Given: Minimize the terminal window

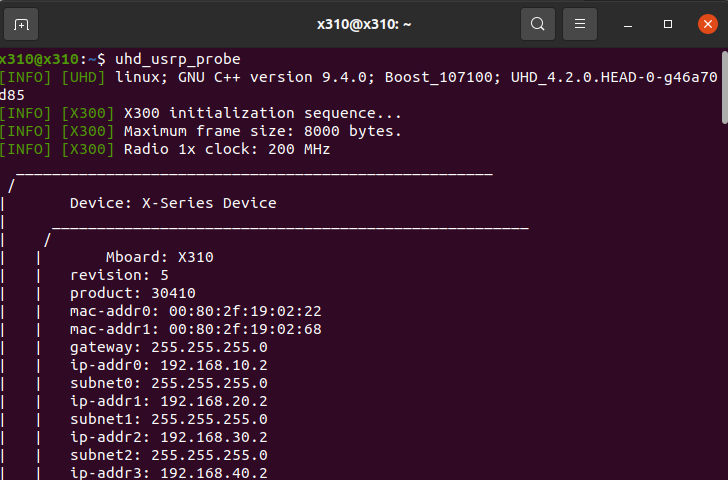Looking at the screenshot, I should pos(628,24).
